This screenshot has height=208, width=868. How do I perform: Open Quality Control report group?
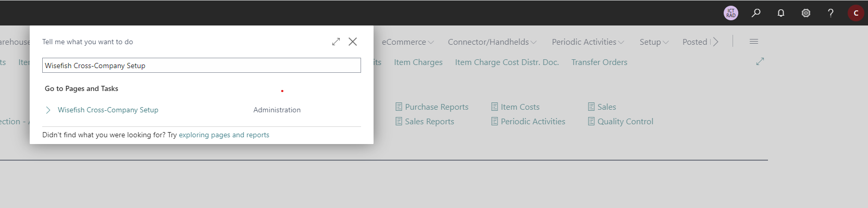tap(625, 122)
